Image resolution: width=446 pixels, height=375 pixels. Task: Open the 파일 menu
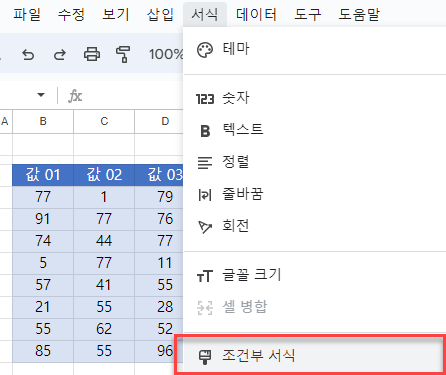27,14
